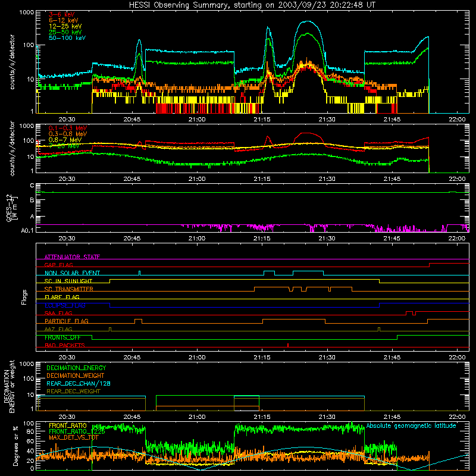This screenshot has width=476, height=476.
Task: Select the 12-25 keV legend label
Action: [65, 26]
